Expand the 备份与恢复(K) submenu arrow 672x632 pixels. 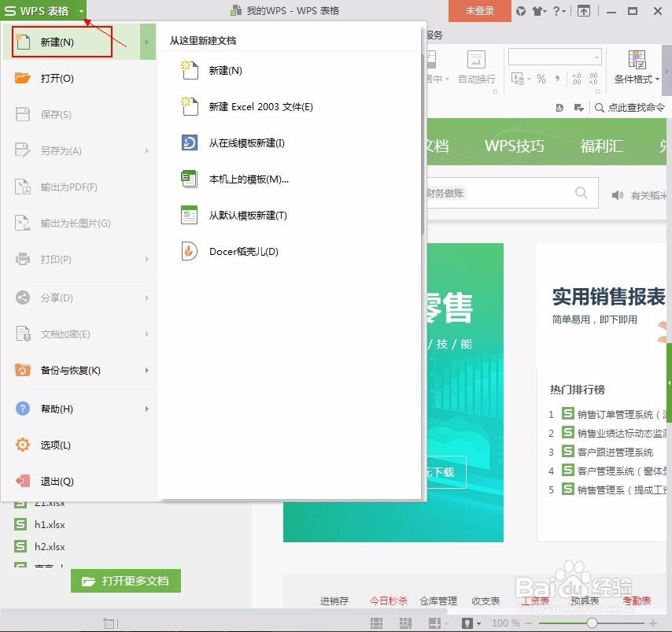[147, 370]
